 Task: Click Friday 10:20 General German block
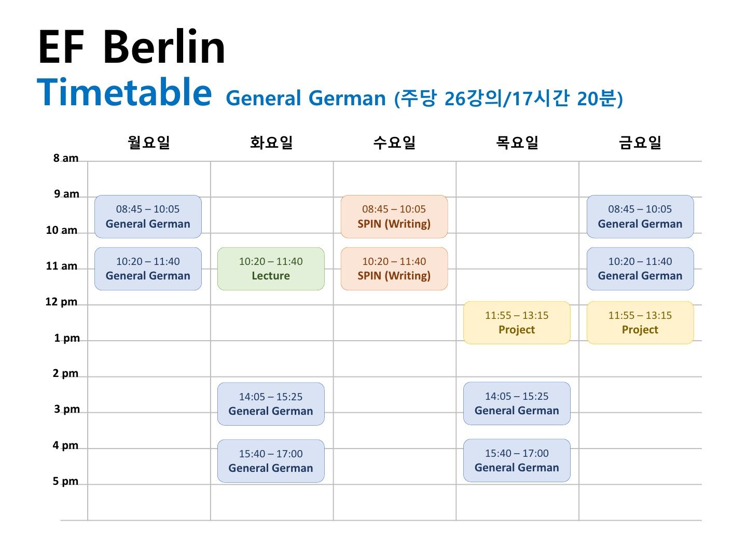coord(640,269)
